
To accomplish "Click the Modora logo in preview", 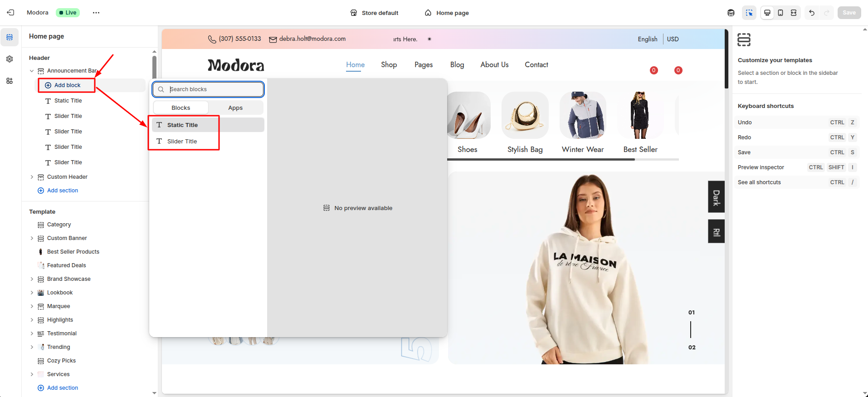I will (236, 65).
